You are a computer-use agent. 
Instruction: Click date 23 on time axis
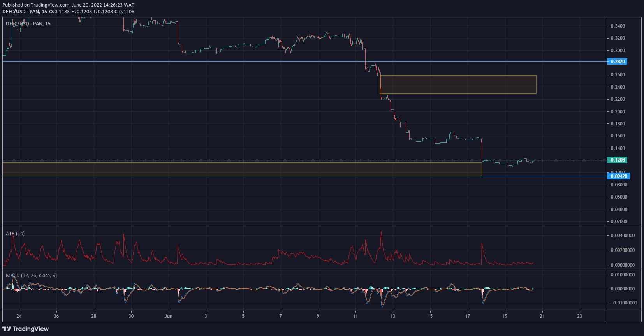pos(580,316)
